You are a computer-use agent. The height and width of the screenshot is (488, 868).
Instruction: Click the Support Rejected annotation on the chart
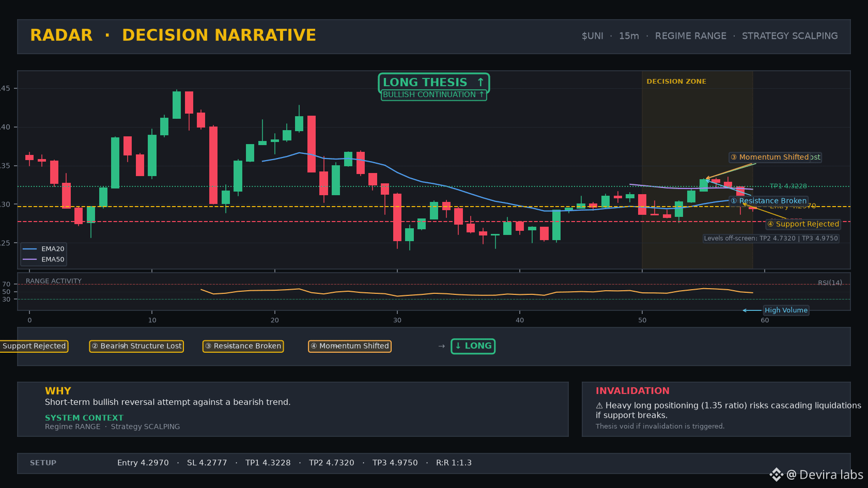coord(803,224)
